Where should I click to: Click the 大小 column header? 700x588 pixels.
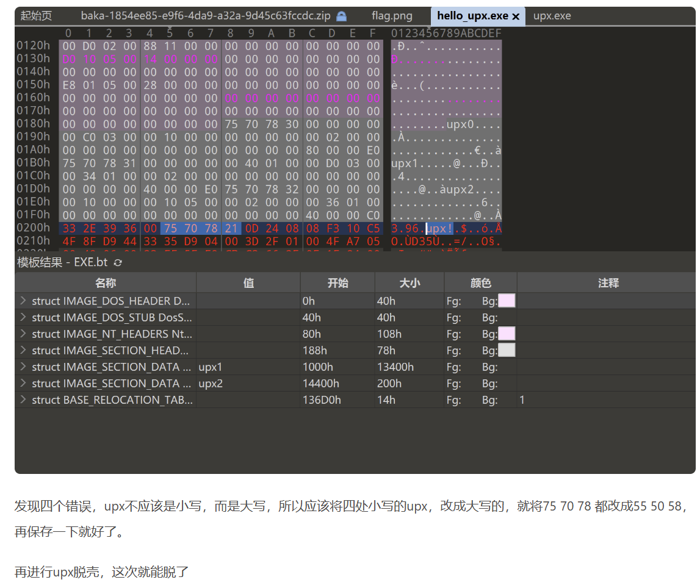pyautogui.click(x=409, y=283)
